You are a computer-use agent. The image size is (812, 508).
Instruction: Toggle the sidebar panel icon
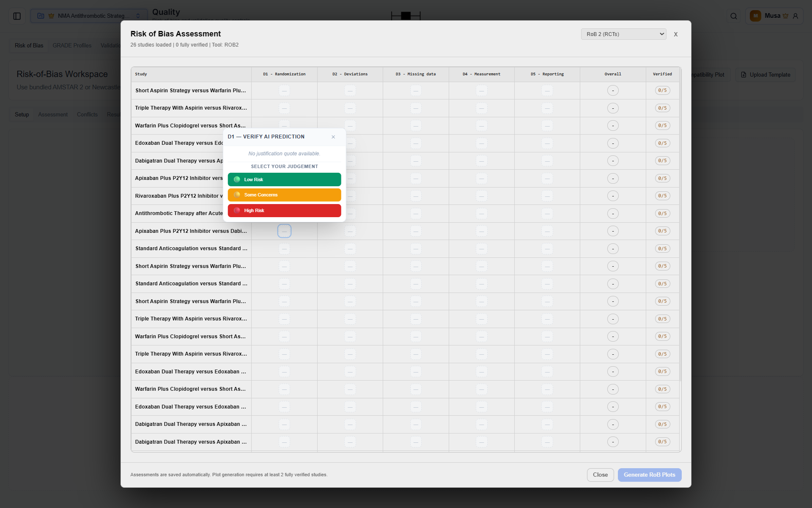pyautogui.click(x=17, y=16)
